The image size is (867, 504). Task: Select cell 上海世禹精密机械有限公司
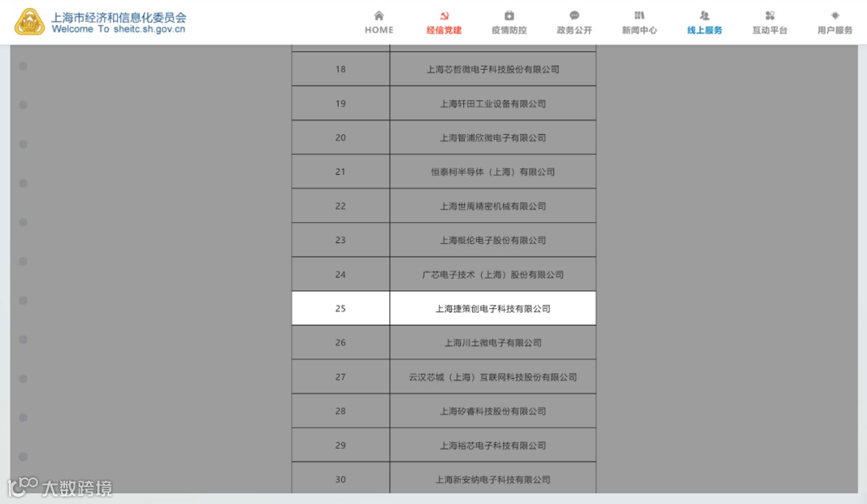pos(493,206)
